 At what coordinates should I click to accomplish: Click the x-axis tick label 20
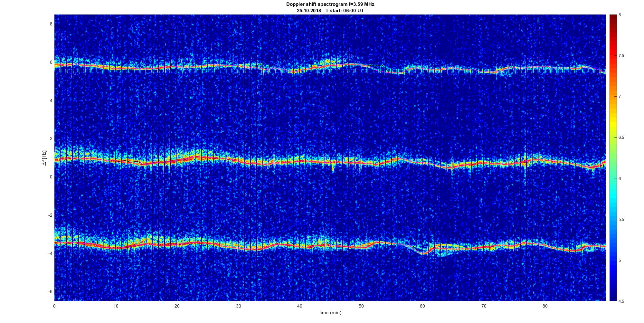pyautogui.click(x=177, y=306)
